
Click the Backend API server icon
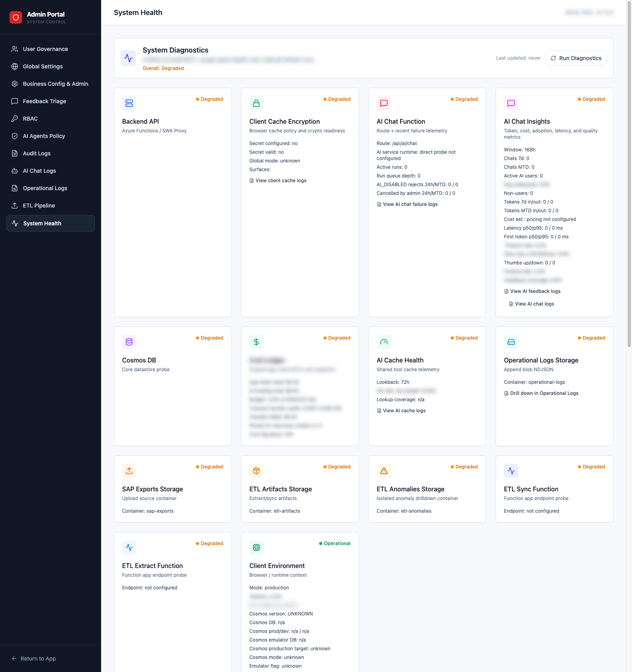[x=129, y=103]
